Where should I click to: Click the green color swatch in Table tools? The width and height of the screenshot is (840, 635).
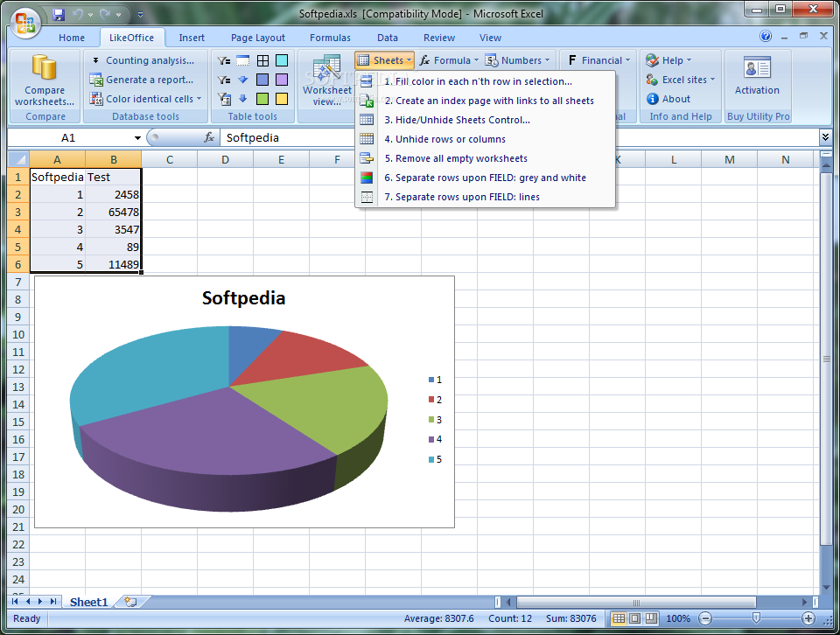pyautogui.click(x=262, y=99)
